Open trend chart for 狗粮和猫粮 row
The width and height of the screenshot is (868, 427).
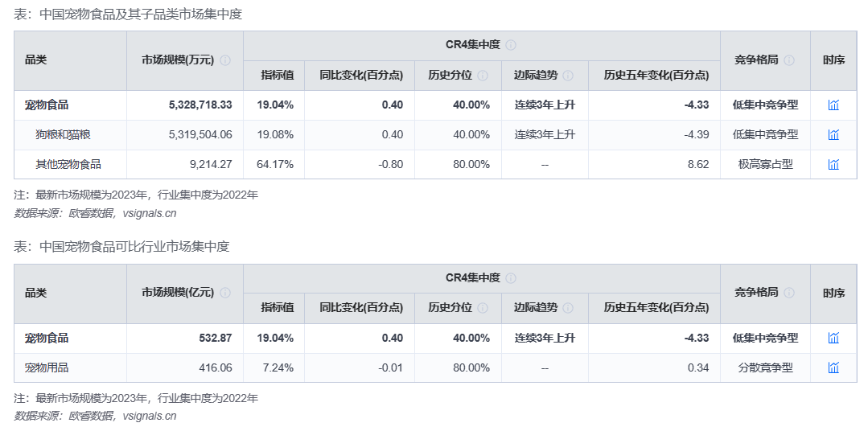click(x=833, y=135)
